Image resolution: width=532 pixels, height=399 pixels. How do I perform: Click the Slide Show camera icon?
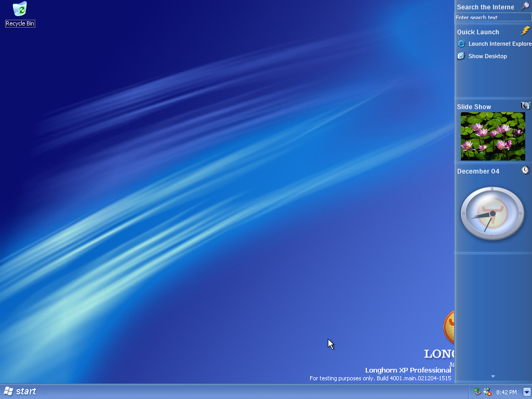pyautogui.click(x=525, y=105)
